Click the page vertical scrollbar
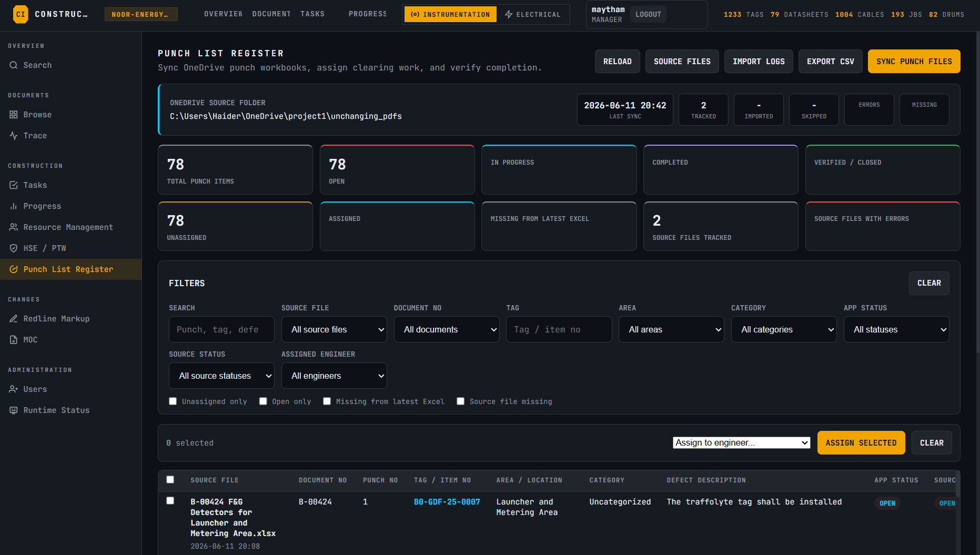Image resolution: width=980 pixels, height=555 pixels. [977, 193]
